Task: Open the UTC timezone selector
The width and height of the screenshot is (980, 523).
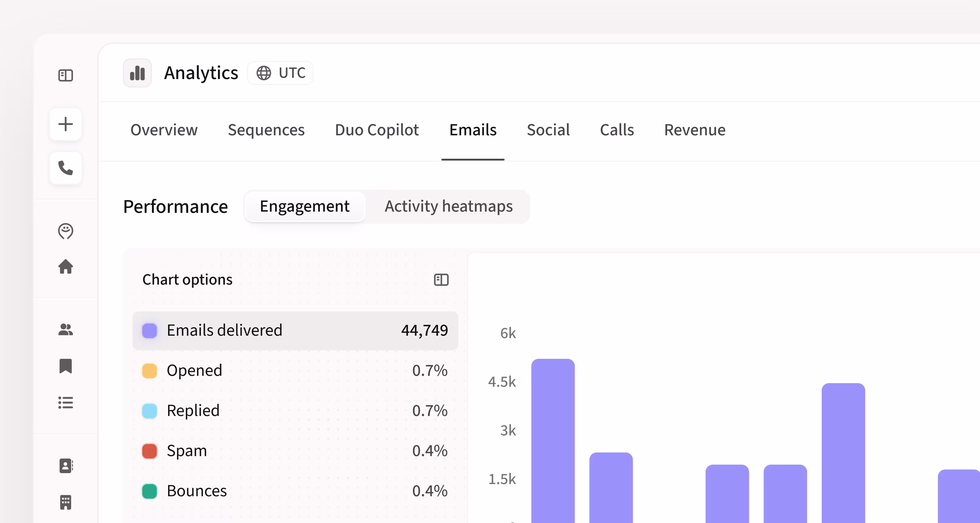Action: pos(280,73)
